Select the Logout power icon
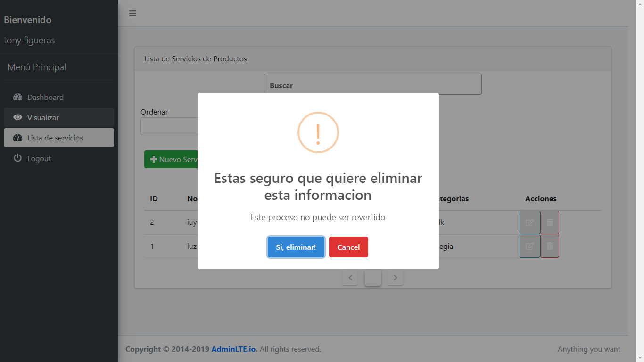This screenshot has width=644, height=362. click(x=17, y=158)
